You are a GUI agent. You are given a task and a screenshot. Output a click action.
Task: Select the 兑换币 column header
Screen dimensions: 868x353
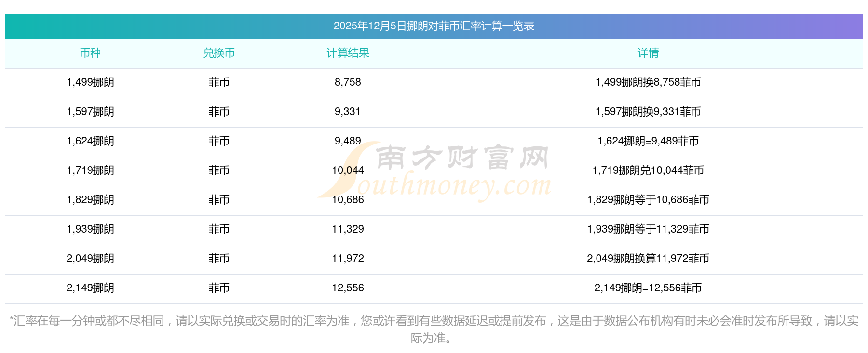point(219,53)
